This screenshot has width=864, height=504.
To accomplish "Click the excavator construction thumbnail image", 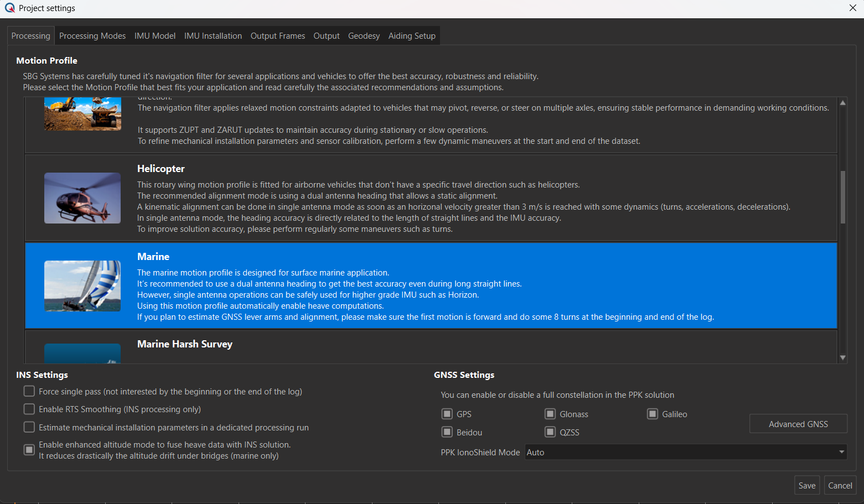I will pyautogui.click(x=82, y=114).
